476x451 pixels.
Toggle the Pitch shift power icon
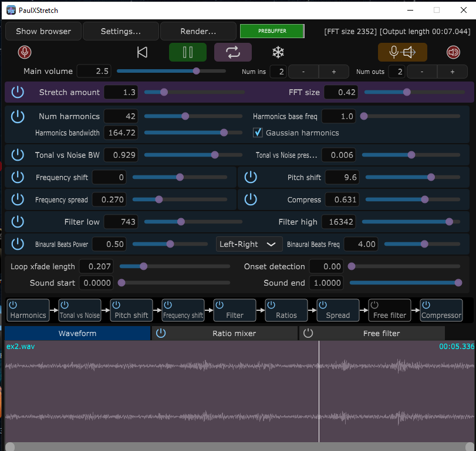click(x=251, y=177)
